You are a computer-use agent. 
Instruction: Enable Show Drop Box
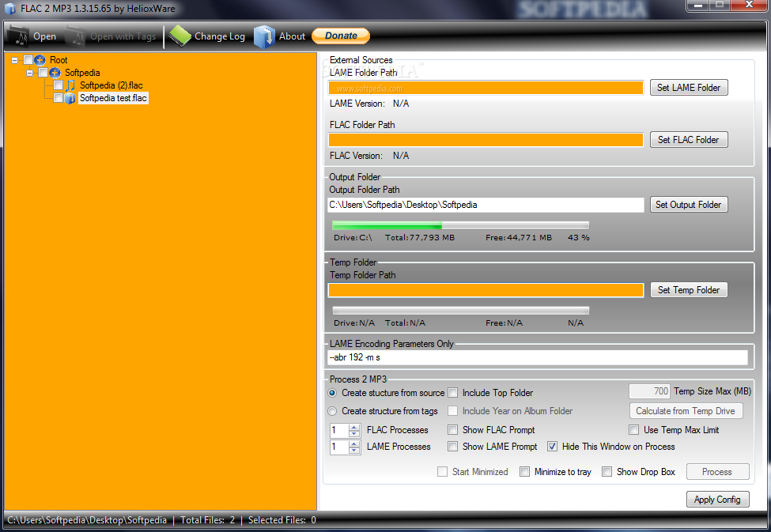607,472
